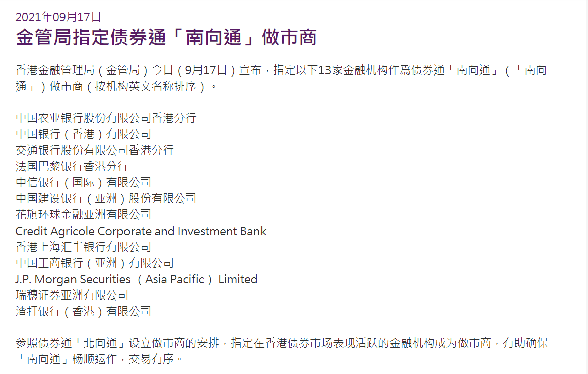Click on 渣打银行（香港）有限公司
Image resolution: width=588 pixels, height=374 pixels.
83,312
